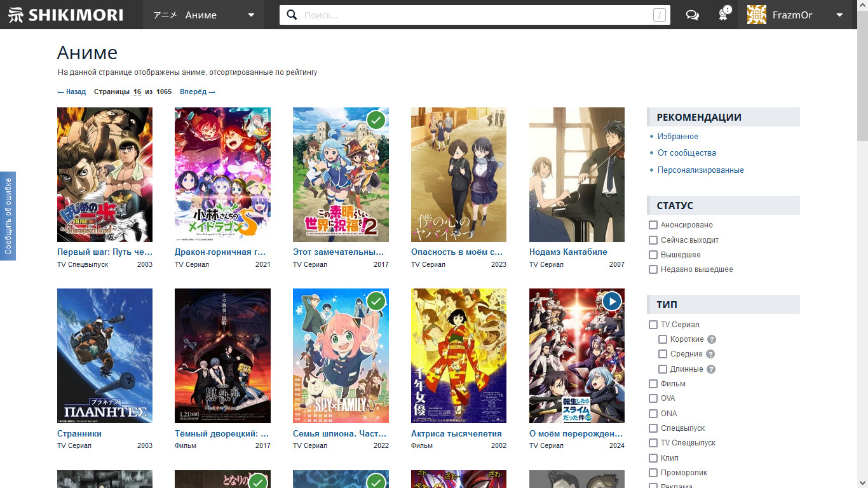868x488 pixels.
Task: Enable the Длинные length checkbox
Action: pyautogui.click(x=663, y=369)
